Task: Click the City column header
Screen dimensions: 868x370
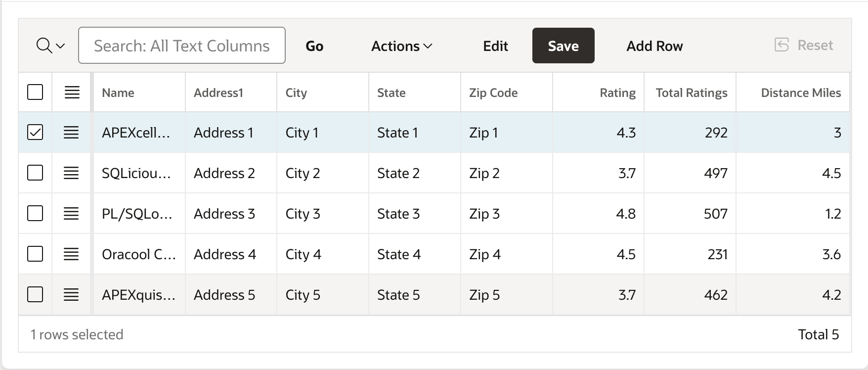Action: coord(323,92)
